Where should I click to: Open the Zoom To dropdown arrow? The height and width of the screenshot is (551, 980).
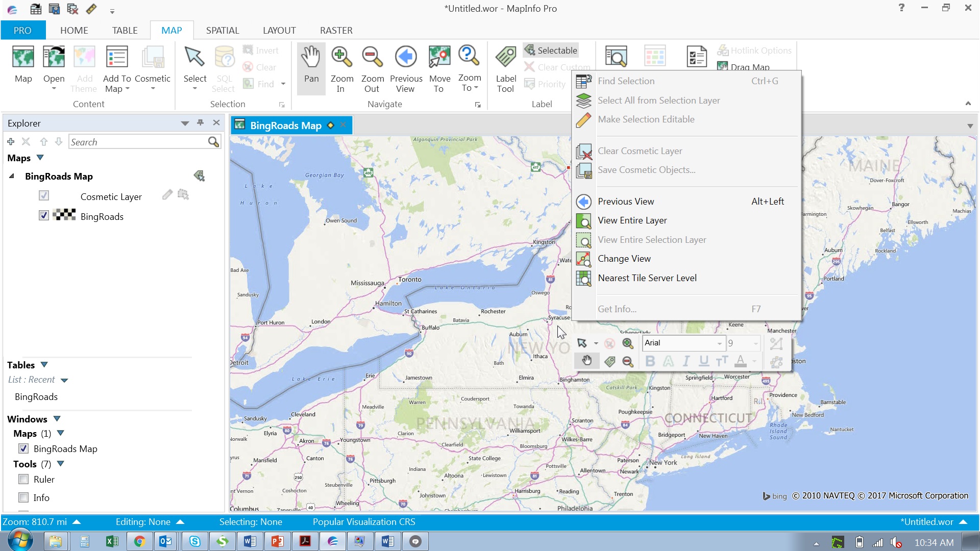click(x=477, y=88)
